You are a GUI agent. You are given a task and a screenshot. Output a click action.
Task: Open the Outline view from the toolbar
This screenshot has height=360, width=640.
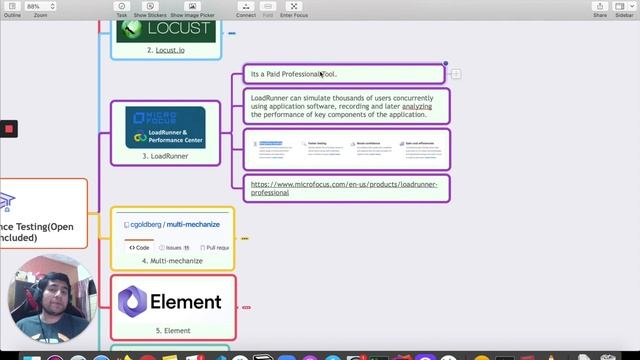(12, 7)
